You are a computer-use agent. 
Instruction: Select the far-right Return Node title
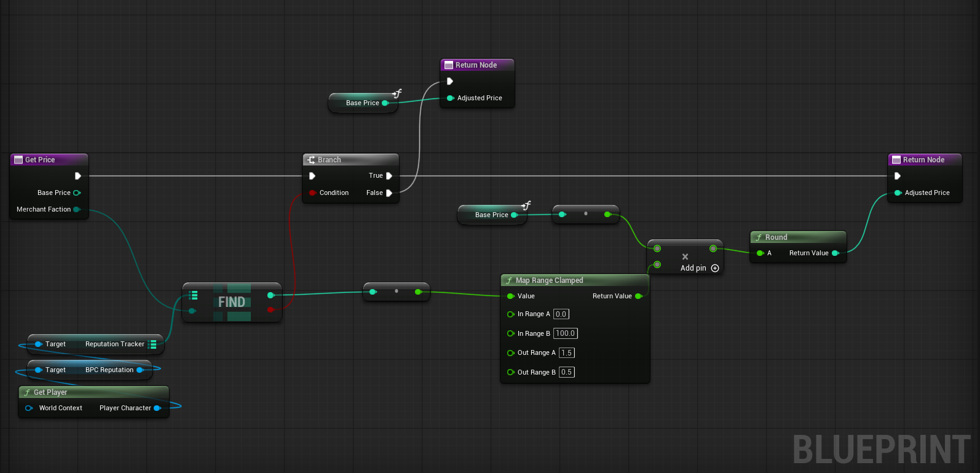[923, 160]
